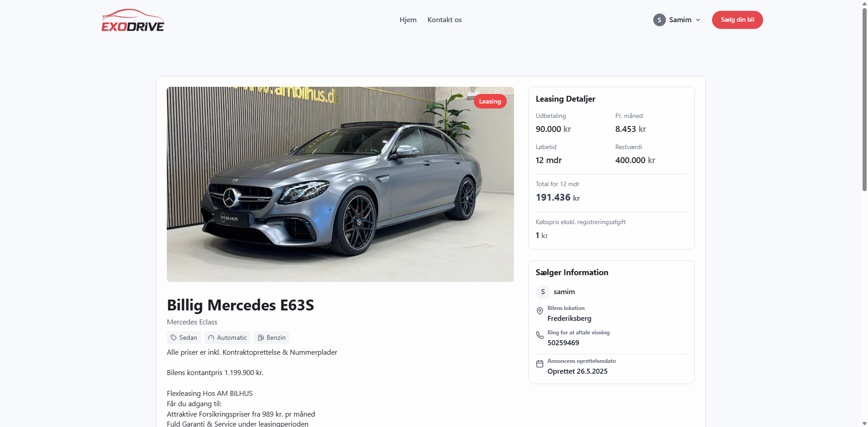
Task: Click the calendar icon by Oprettet date
Action: coord(540,364)
